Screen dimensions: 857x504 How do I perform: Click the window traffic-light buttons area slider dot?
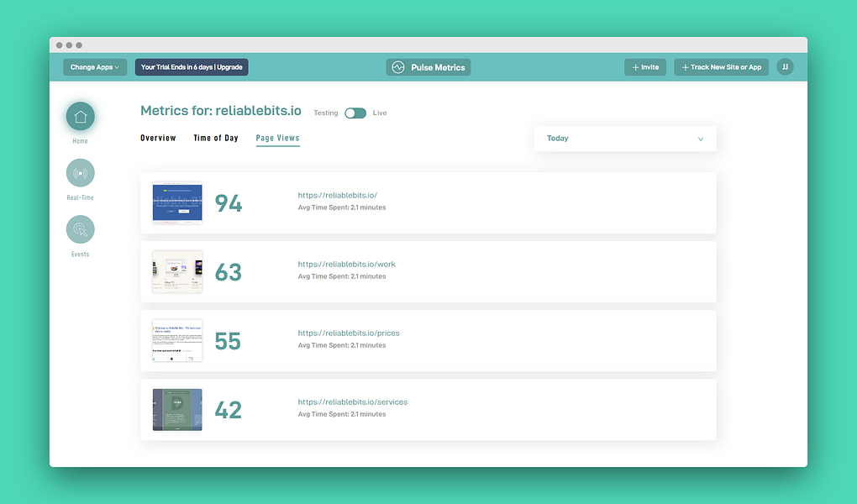(68, 45)
